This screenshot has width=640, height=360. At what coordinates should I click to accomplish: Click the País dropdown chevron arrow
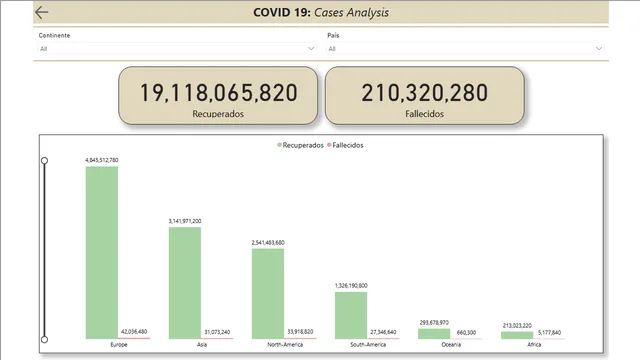coord(598,49)
